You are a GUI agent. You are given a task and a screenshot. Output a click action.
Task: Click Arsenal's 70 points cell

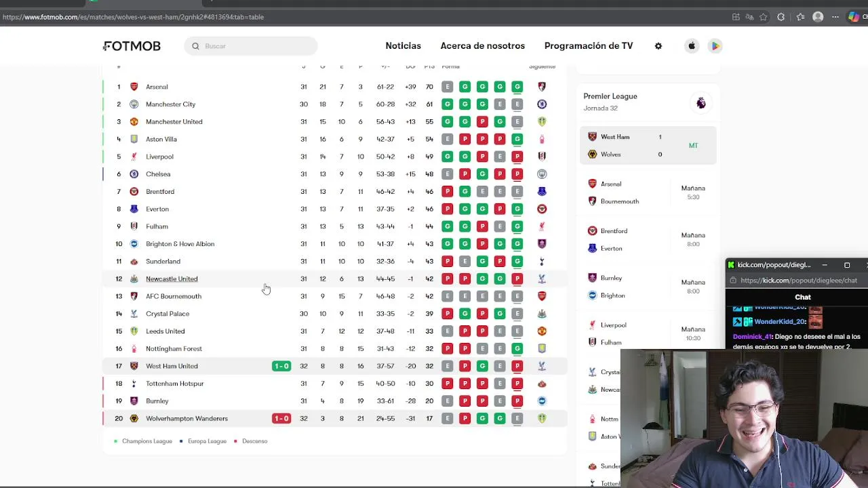[x=429, y=87]
